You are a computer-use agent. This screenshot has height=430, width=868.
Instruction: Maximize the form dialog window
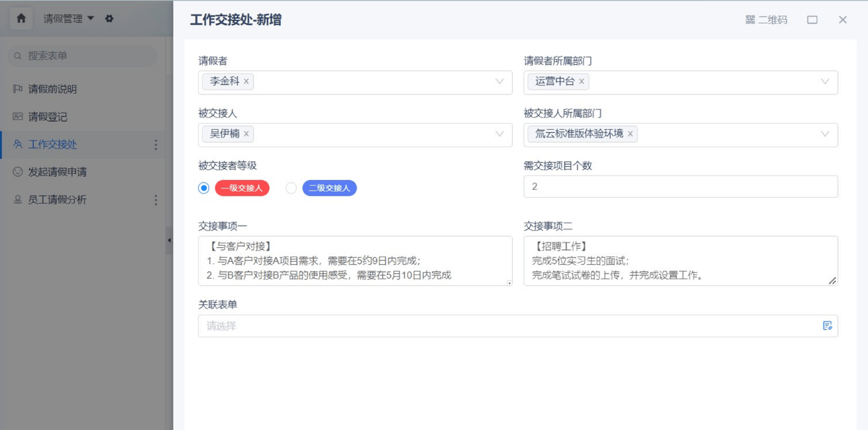tap(812, 20)
